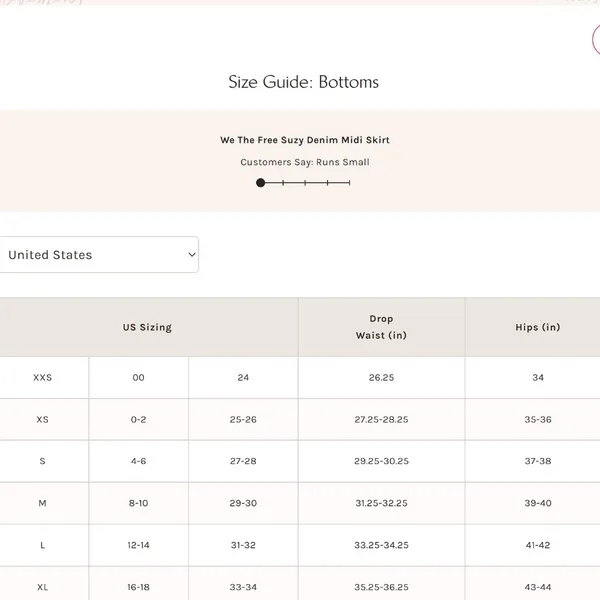Select the M size cell
Screen dimensions: 600x600
click(x=42, y=503)
